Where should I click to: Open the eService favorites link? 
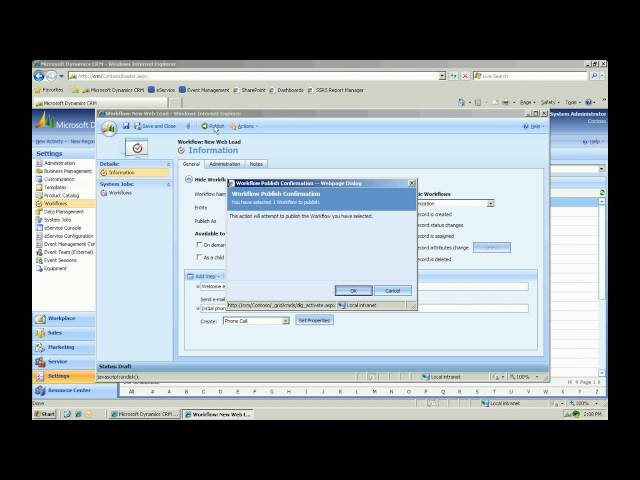tap(162, 90)
